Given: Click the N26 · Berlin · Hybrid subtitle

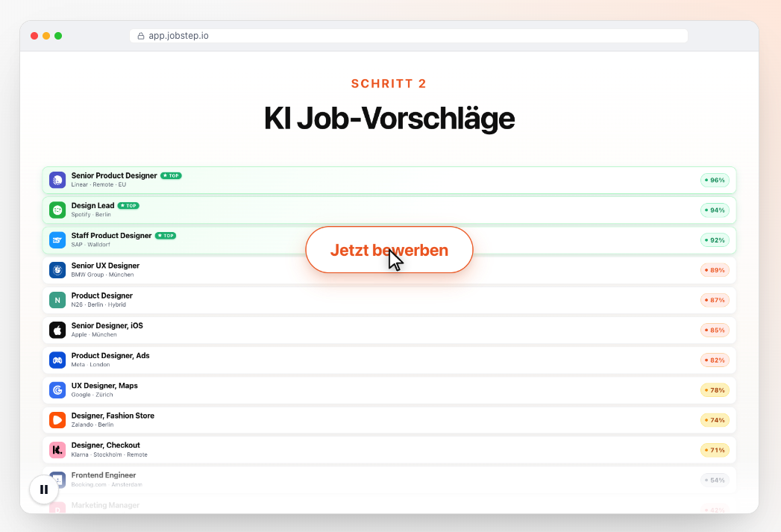Looking at the screenshot, I should tap(98, 304).
